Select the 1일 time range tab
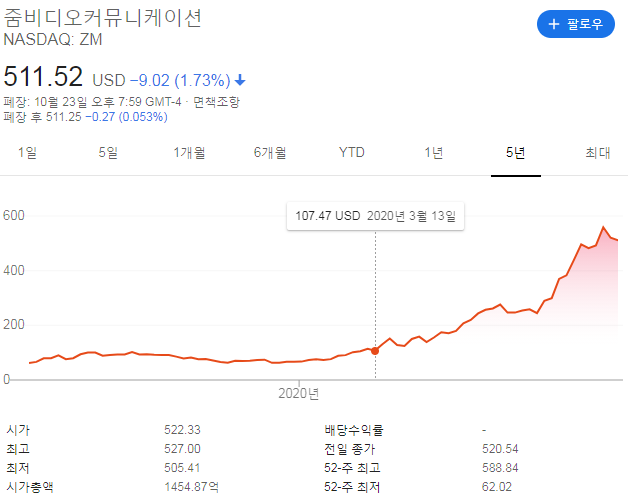 (27, 153)
